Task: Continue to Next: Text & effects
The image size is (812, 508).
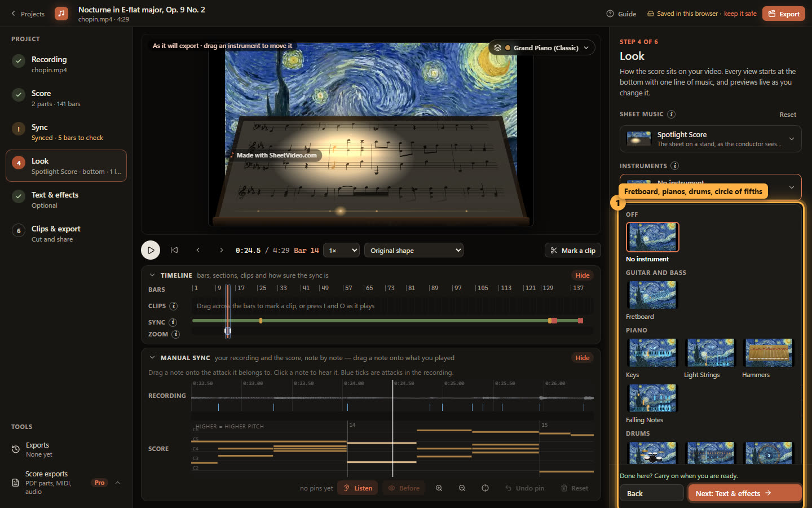Action: click(745, 493)
